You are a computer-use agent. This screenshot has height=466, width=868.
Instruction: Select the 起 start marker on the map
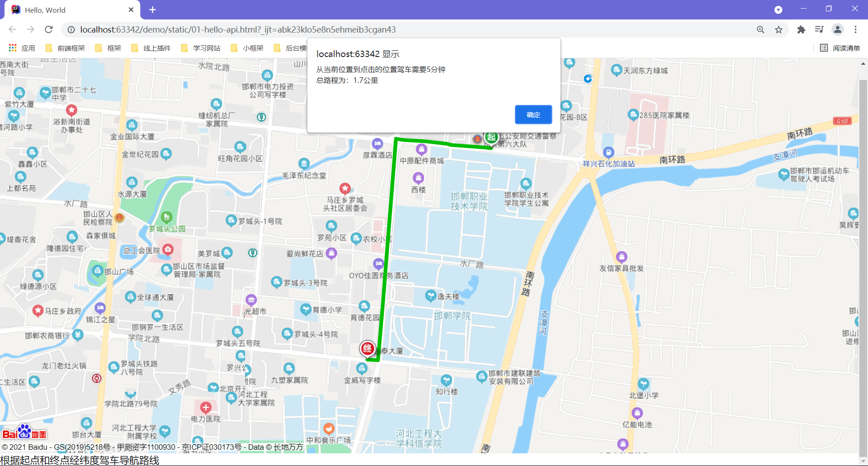491,137
